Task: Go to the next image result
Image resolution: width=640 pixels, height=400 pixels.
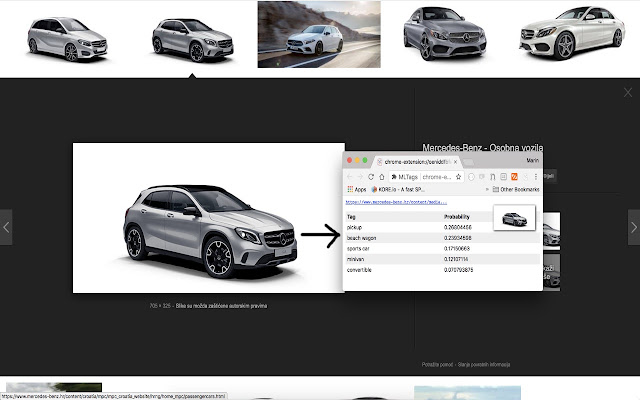Action: [x=633, y=227]
